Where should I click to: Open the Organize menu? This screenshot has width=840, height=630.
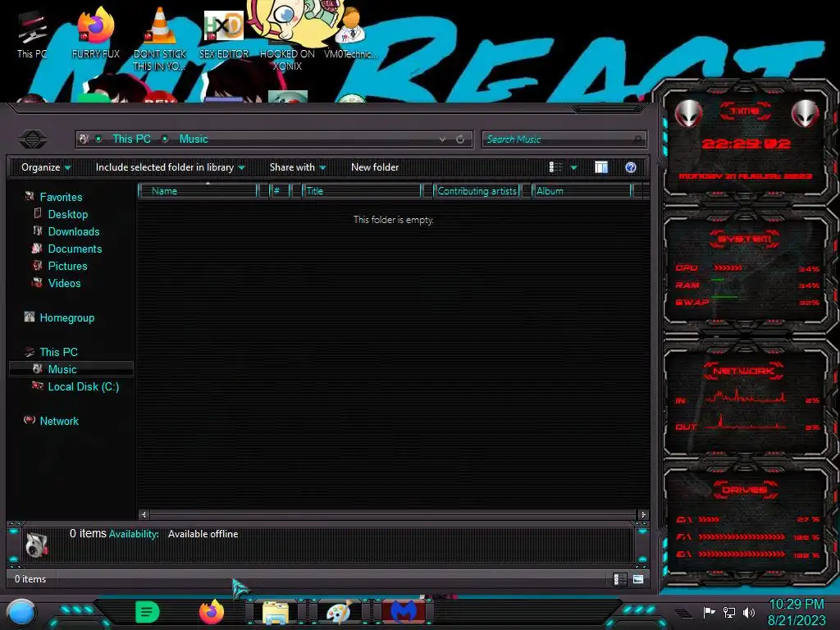click(46, 167)
